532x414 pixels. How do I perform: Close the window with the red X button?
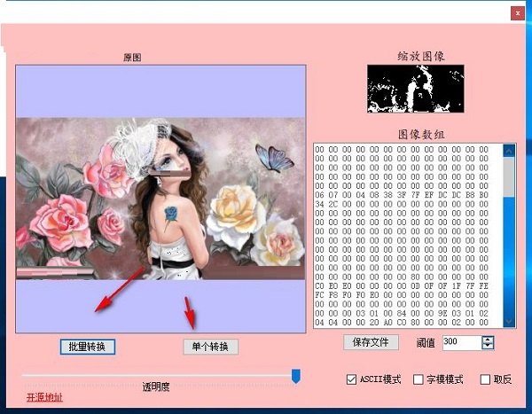coord(518,13)
